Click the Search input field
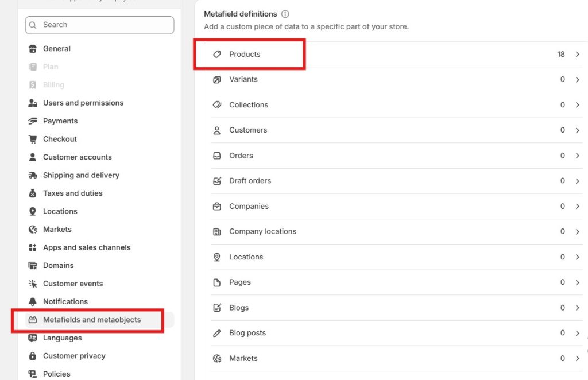The image size is (588, 380). [x=99, y=25]
